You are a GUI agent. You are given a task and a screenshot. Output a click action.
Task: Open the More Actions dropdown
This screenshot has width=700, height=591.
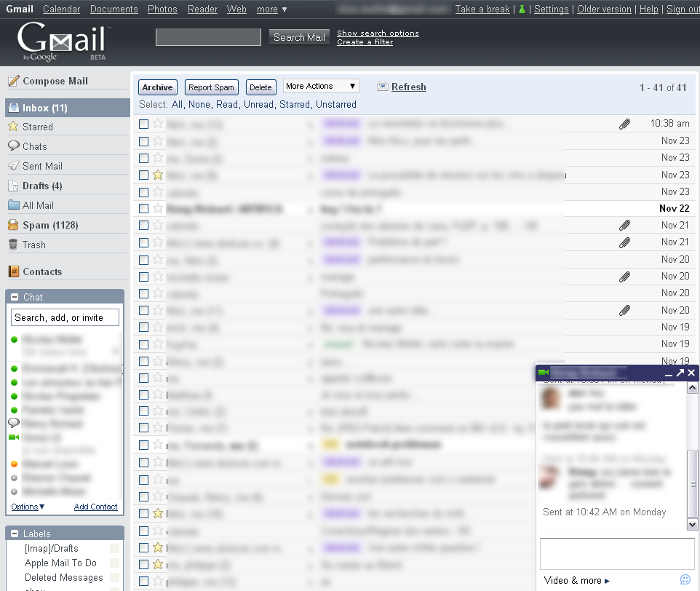pos(321,86)
